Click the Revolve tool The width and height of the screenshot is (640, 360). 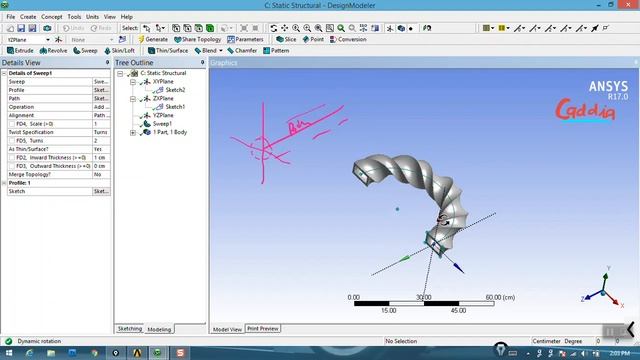point(53,51)
